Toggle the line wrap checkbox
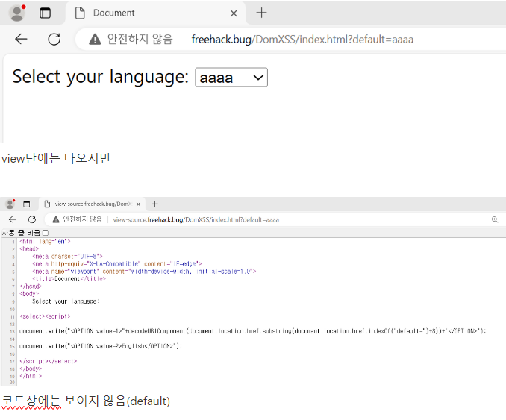The width and height of the screenshot is (506, 420). [x=46, y=233]
